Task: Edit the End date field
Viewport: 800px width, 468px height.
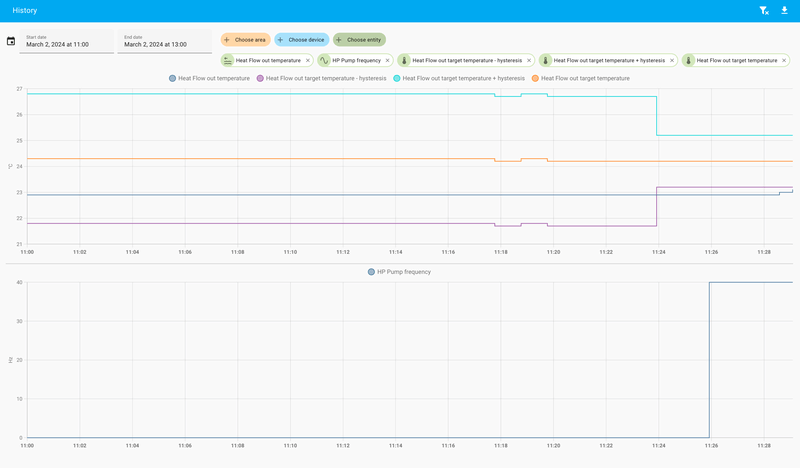Action: [165, 41]
